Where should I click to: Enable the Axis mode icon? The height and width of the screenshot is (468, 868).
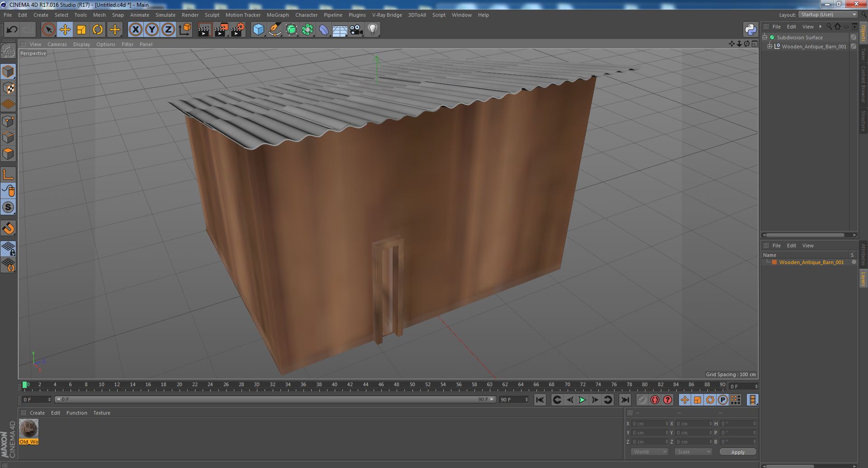(8, 175)
